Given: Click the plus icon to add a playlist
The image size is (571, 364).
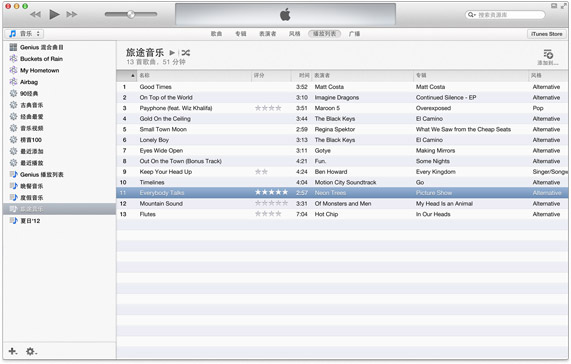Looking at the screenshot, I should (13, 351).
